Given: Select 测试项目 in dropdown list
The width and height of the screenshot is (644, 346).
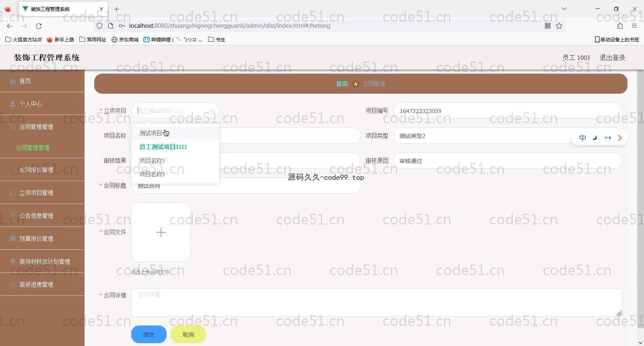Looking at the screenshot, I should point(175,133).
